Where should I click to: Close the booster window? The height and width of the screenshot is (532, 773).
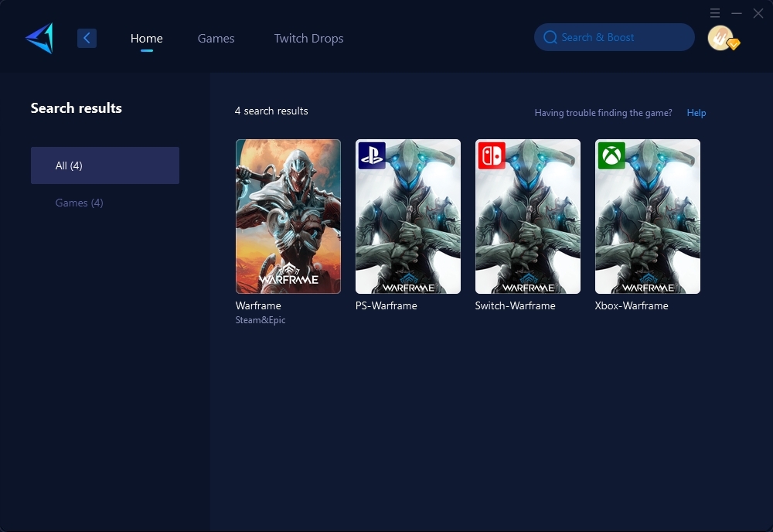click(758, 13)
